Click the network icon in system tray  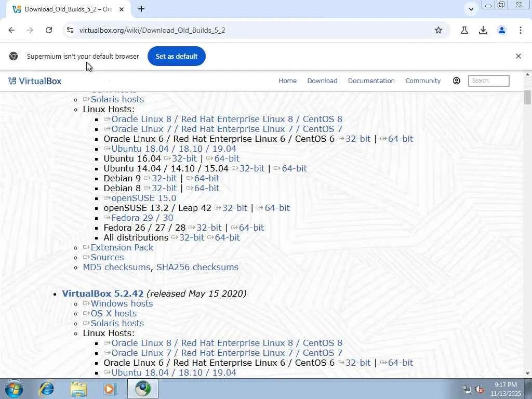[x=467, y=390]
